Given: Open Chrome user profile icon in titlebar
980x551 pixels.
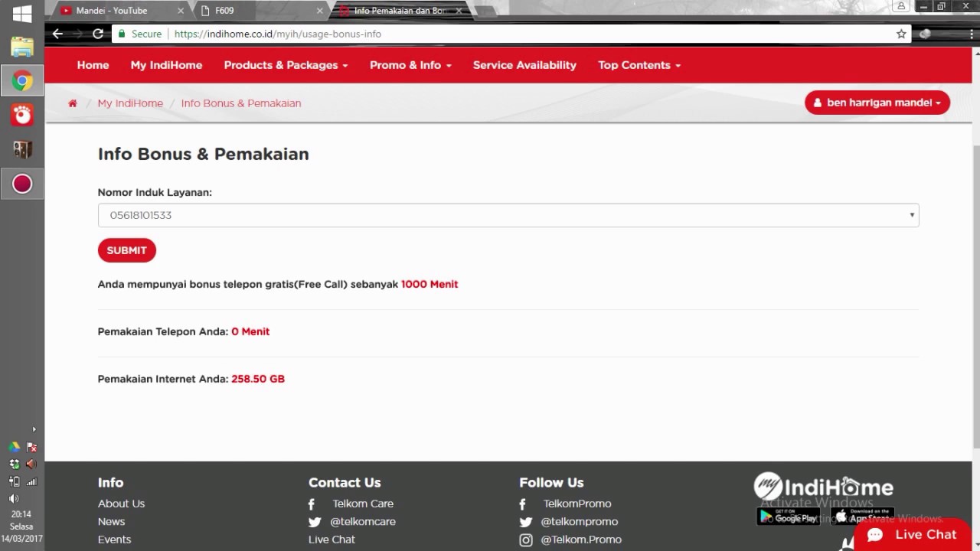Looking at the screenshot, I should [901, 7].
